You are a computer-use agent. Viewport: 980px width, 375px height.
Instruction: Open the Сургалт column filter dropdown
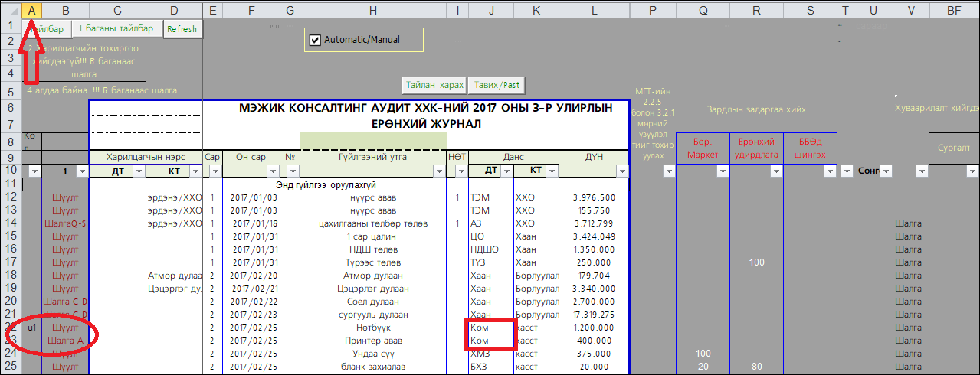(972, 171)
